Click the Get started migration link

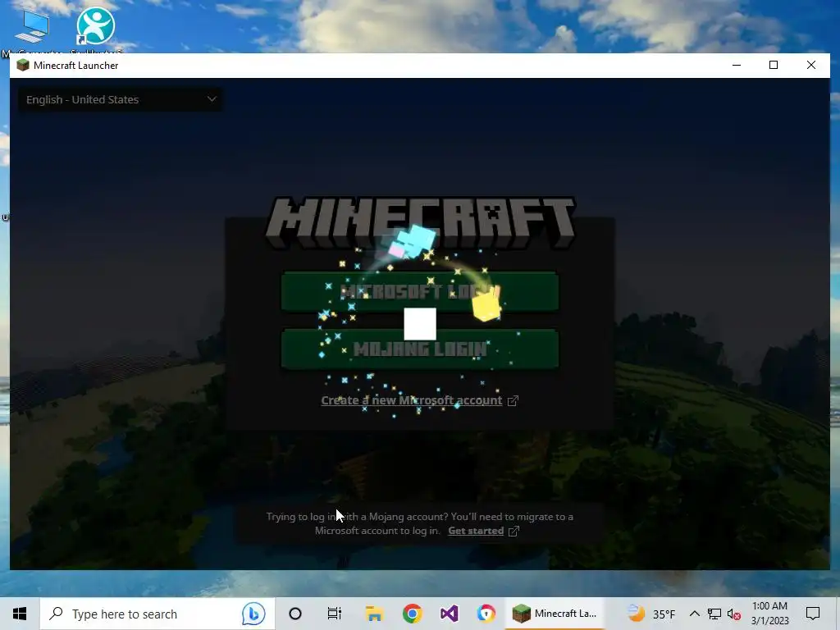[476, 531]
